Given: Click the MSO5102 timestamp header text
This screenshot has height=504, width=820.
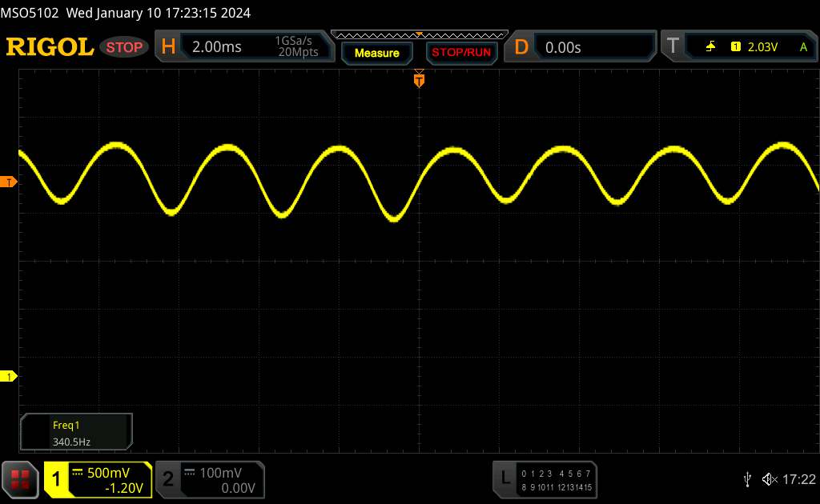Looking at the screenshot, I should click(126, 13).
